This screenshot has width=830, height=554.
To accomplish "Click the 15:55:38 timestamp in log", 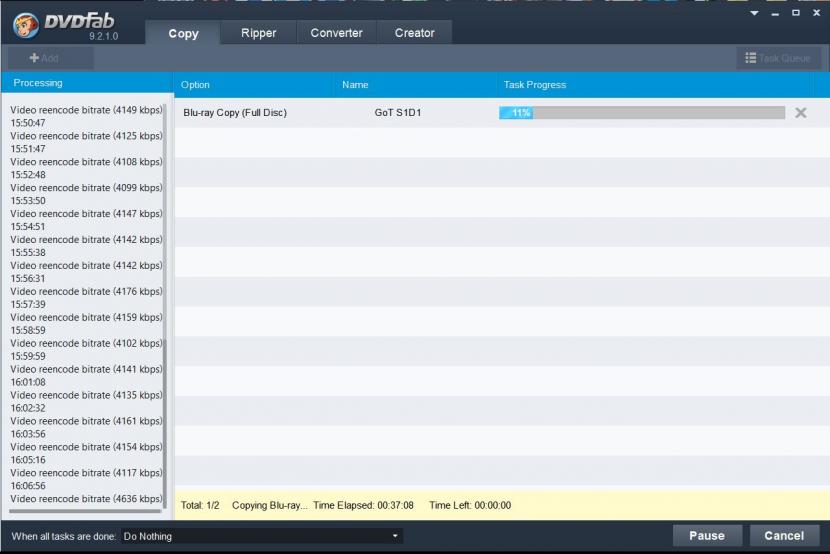I will point(28,252).
